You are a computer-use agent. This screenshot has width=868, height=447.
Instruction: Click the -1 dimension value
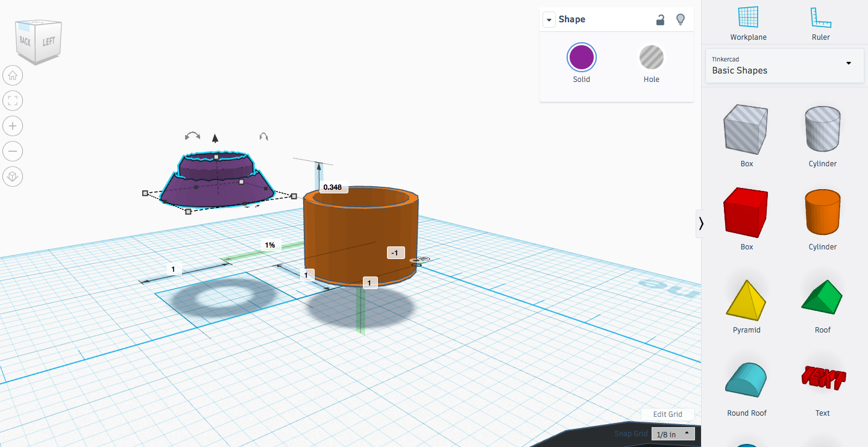(x=395, y=253)
